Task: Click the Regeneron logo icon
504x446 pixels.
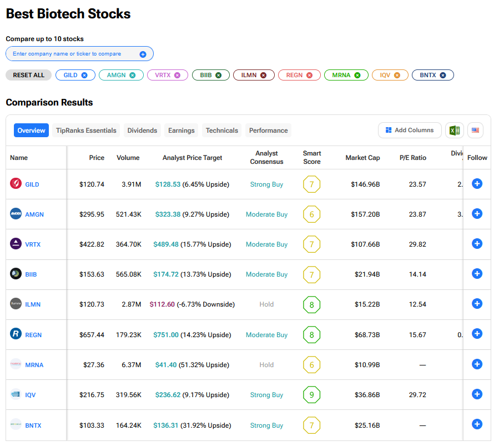Action: [16, 334]
